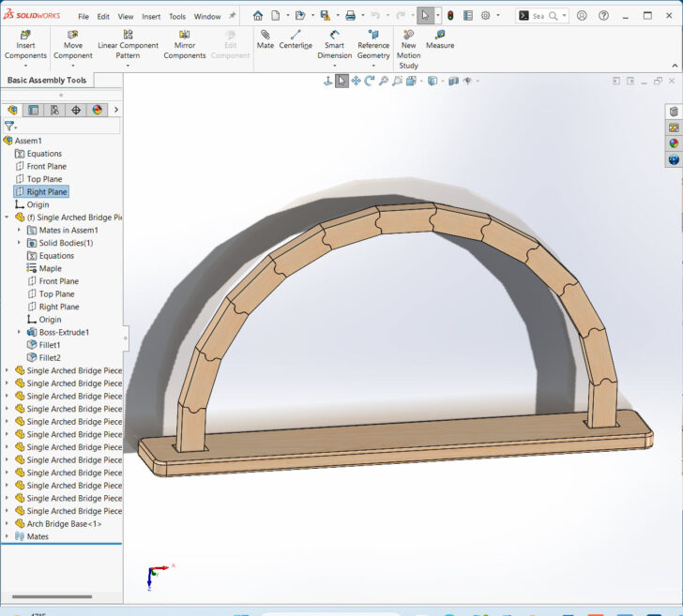Open the Appearances color ball in task pane
Viewport: 683px width, 616px height.
pyautogui.click(x=673, y=143)
